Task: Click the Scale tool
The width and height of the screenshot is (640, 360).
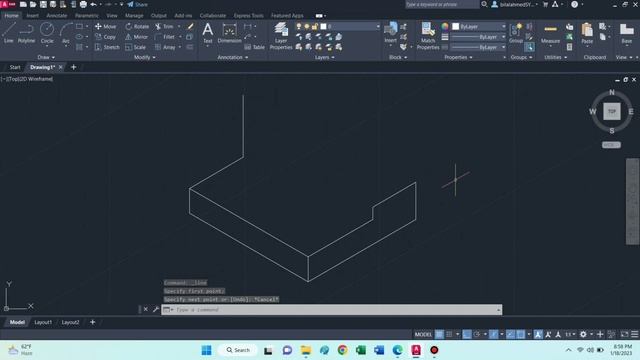Action: coord(136,47)
